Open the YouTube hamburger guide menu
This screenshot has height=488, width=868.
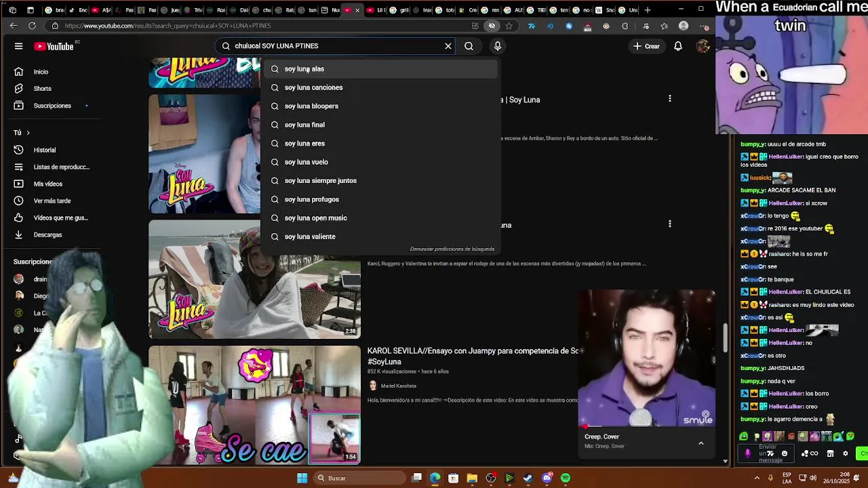coord(19,46)
